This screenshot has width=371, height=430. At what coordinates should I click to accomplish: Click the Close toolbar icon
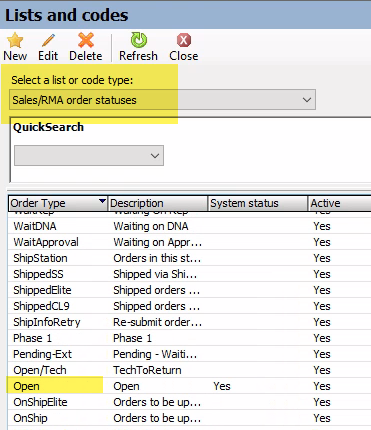184,41
